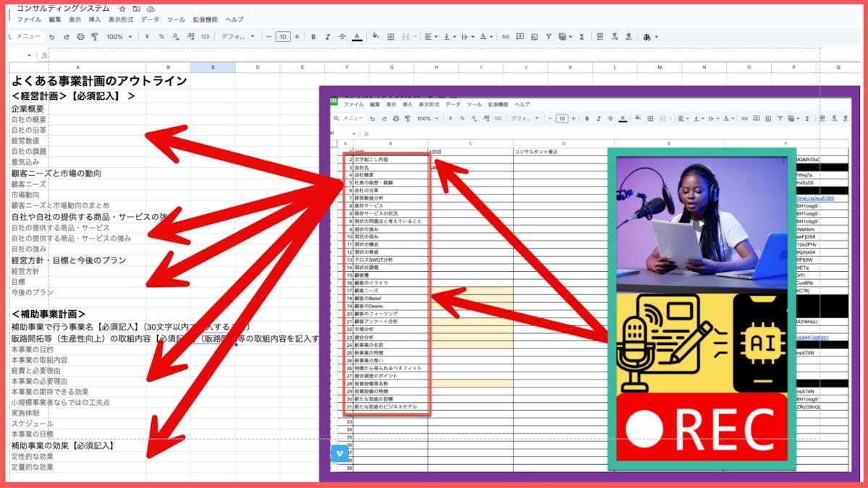Click the insert link icon
Viewport: 868px width, 488px height.
(x=506, y=36)
